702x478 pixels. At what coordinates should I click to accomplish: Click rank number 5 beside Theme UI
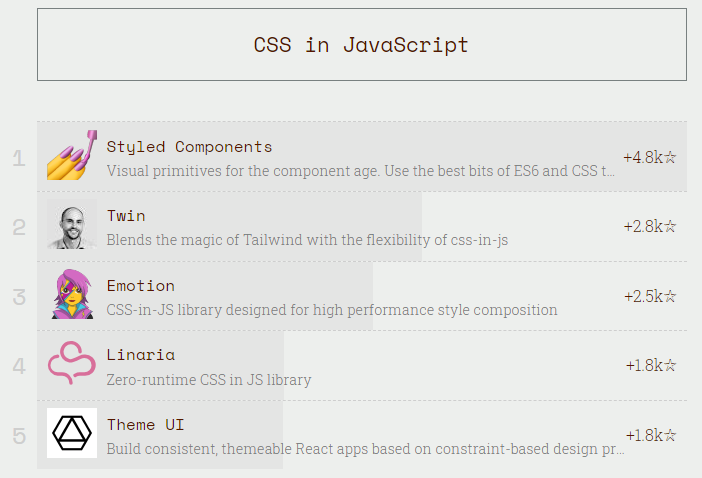pyautogui.click(x=19, y=436)
